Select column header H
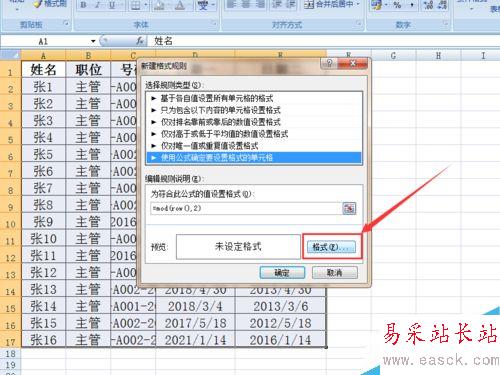 pos(438,55)
